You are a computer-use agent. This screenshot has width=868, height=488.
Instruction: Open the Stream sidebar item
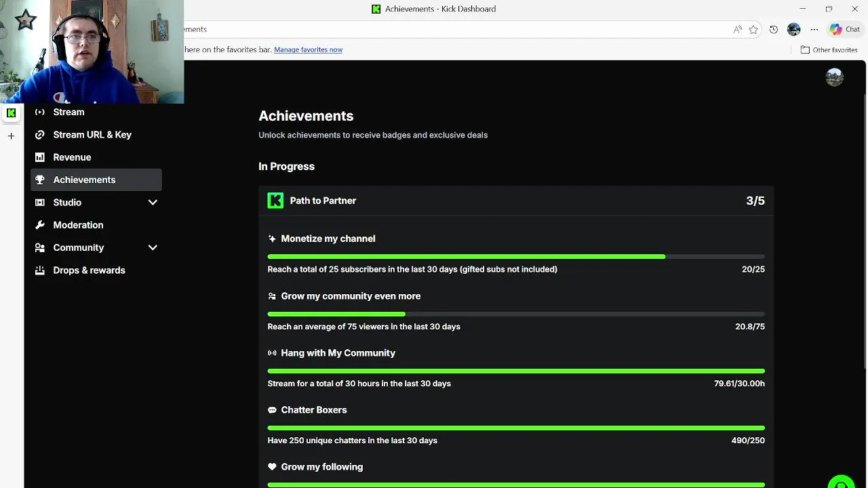96,112
